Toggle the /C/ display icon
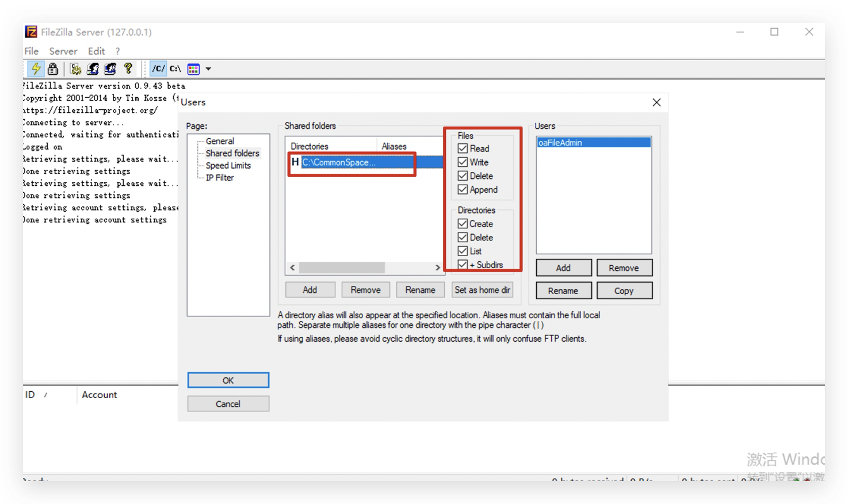Image resolution: width=848 pixels, height=504 pixels. coord(157,68)
